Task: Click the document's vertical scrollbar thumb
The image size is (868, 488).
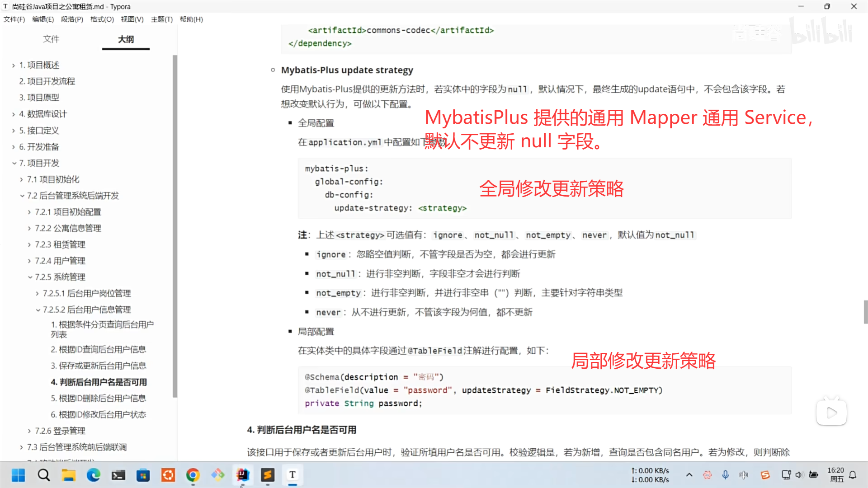Action: pos(865,312)
